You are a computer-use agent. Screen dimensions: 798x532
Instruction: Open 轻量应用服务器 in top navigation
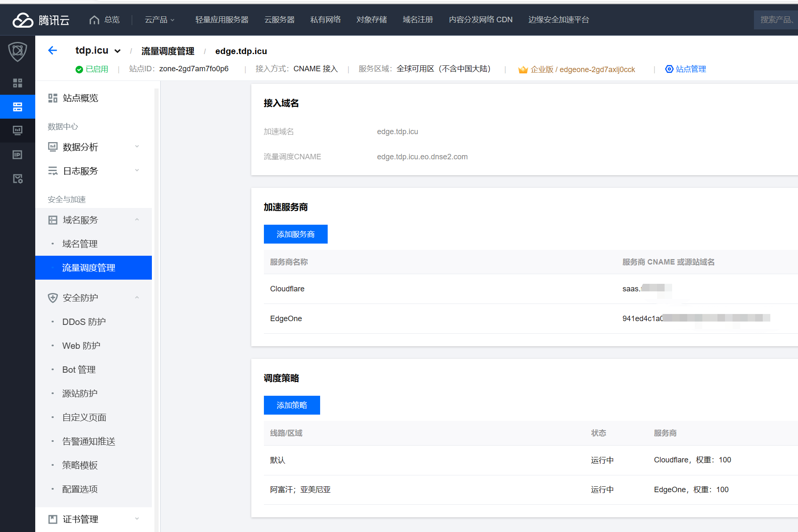click(x=222, y=20)
